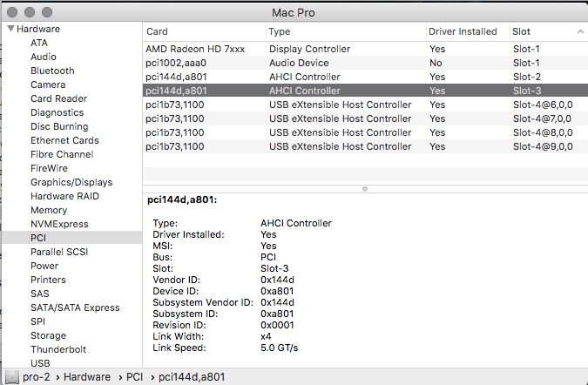This screenshot has height=385, width=588.
Task: Show Storage information
Action: tap(49, 335)
